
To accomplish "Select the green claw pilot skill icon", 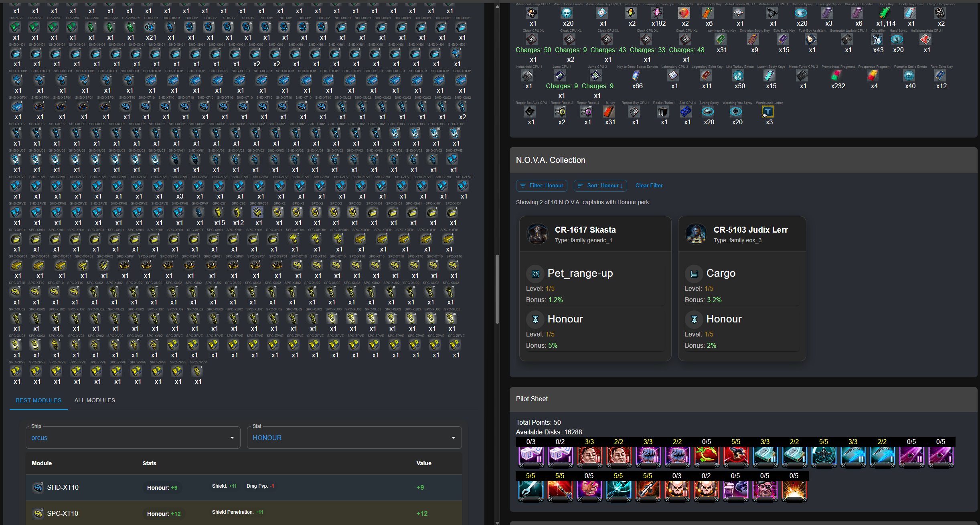I will pyautogui.click(x=707, y=457).
